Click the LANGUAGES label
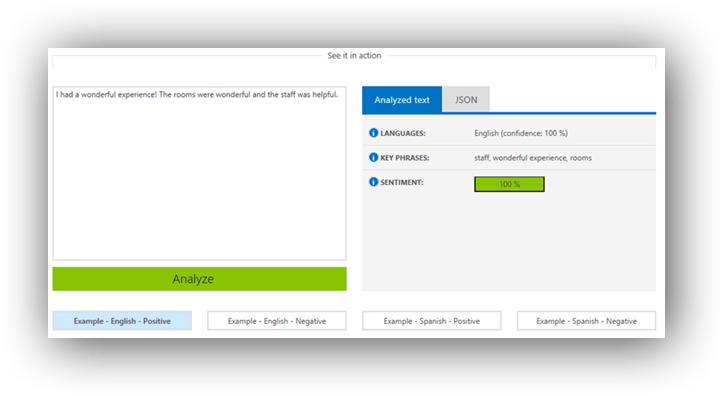Screen dimensions: 723x396 pyautogui.click(x=403, y=133)
